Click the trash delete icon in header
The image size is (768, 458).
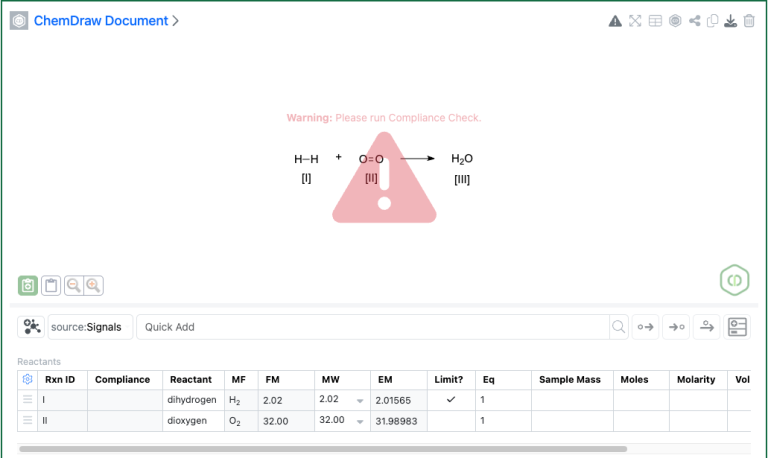[x=749, y=21]
